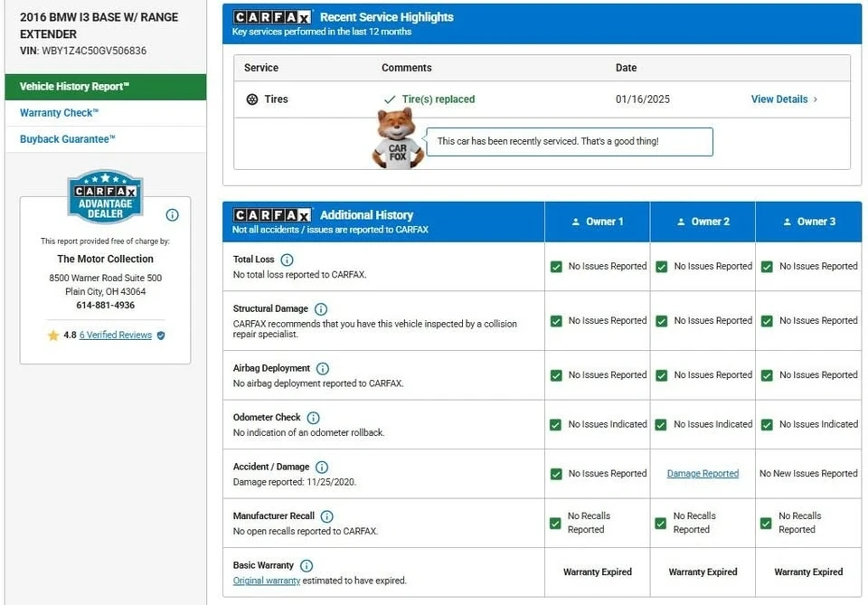
Task: Click the 4.8 rating value
Action: [70, 335]
